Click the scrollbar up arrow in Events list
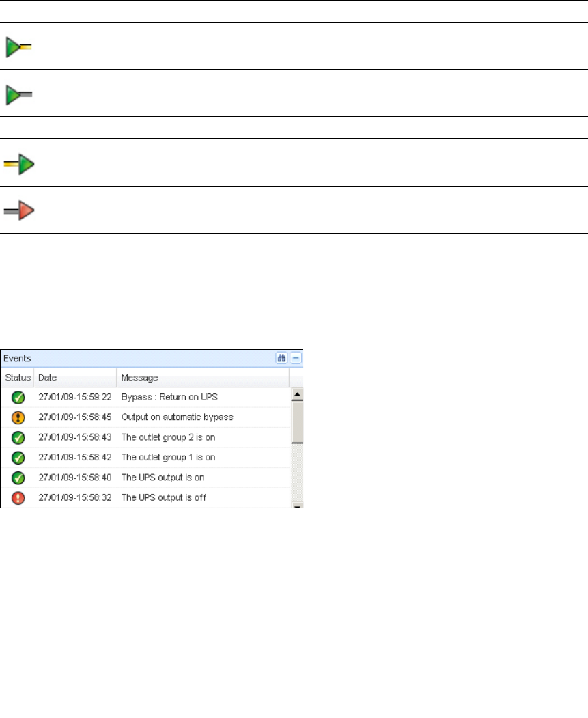 tap(297, 394)
